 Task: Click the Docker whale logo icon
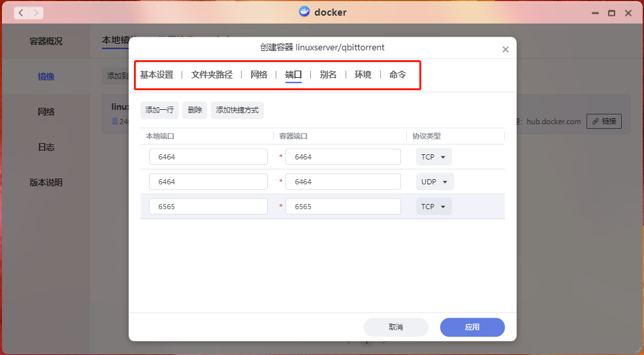[304, 12]
